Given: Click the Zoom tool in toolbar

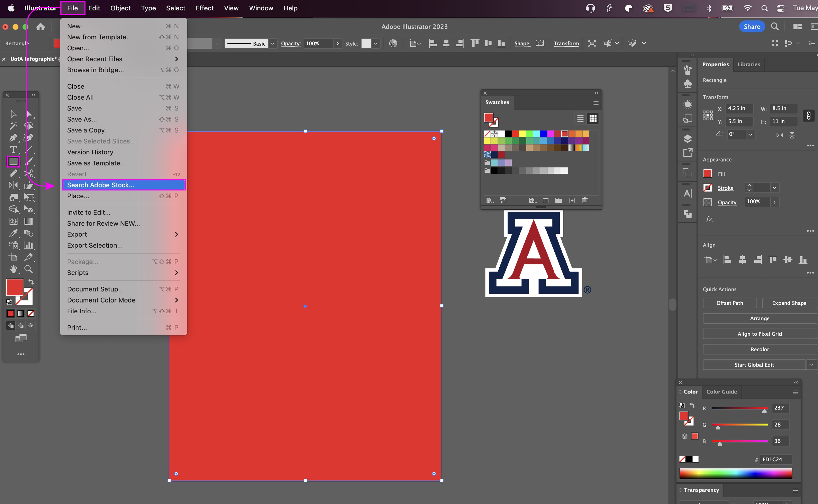Looking at the screenshot, I should pyautogui.click(x=28, y=269).
